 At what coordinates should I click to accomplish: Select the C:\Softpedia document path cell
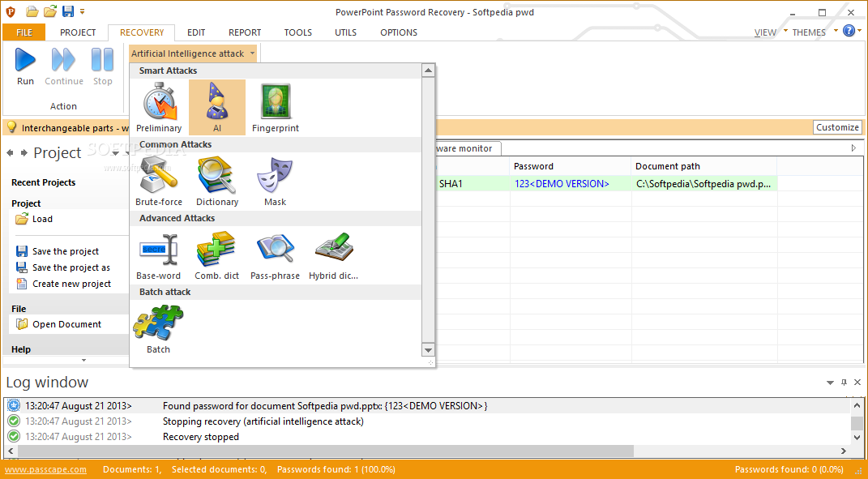(704, 184)
